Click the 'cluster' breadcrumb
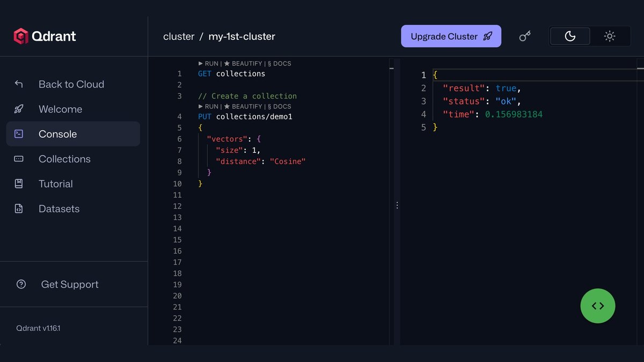Screen dimensions: 644x362 [x=179, y=36]
